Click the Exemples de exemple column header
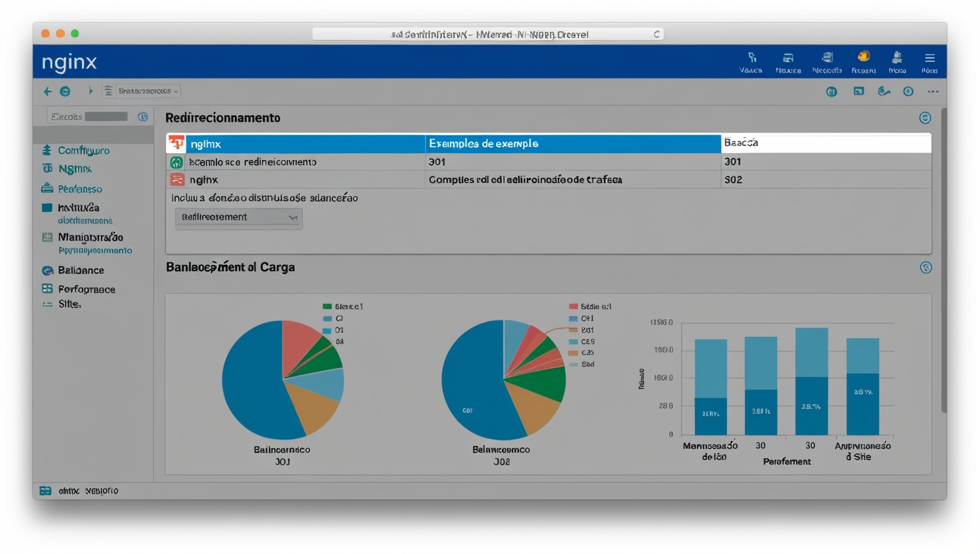This screenshot has width=980, height=554. click(x=573, y=144)
